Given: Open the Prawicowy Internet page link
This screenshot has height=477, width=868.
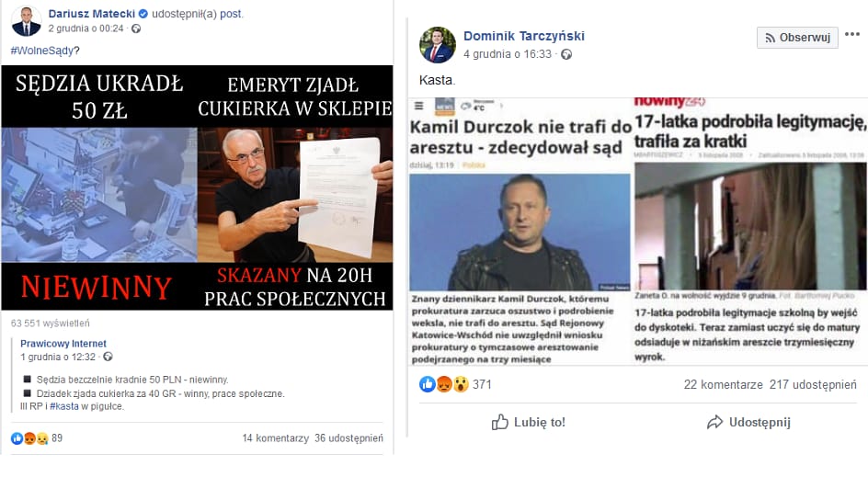Looking at the screenshot, I should 63,344.
